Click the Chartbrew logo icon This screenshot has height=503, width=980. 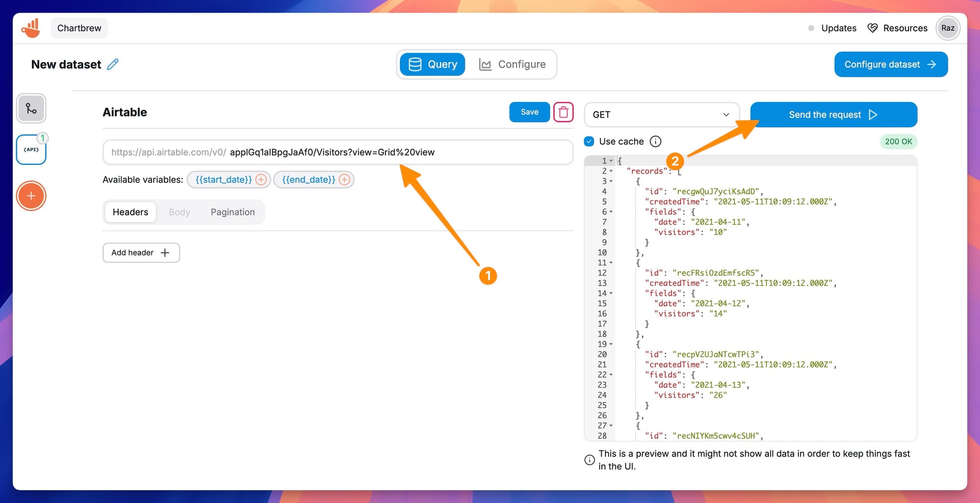[x=30, y=28]
